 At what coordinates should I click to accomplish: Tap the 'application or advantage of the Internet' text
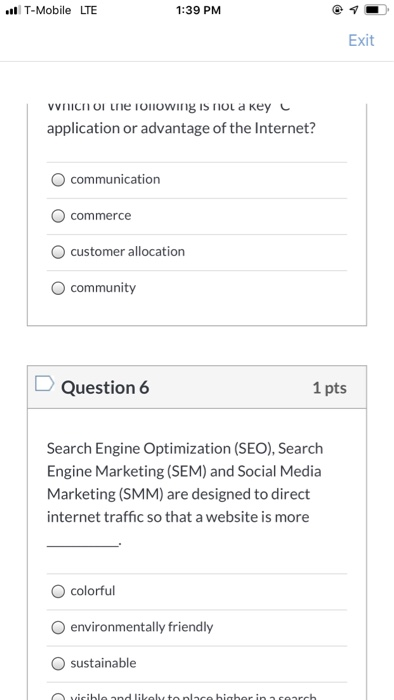coord(181,129)
